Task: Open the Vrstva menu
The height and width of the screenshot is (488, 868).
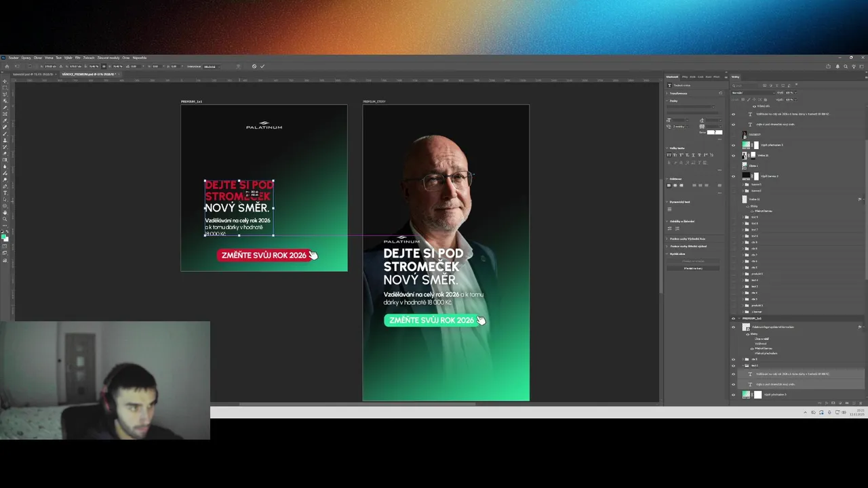Action: click(49, 58)
